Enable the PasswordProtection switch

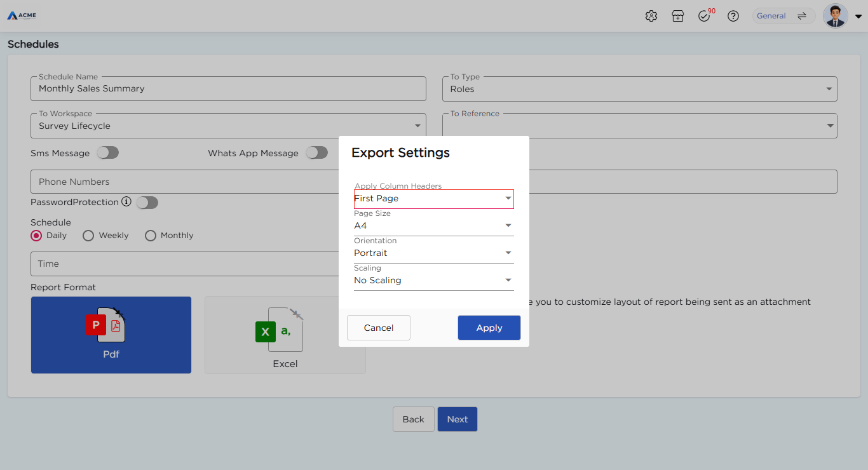147,203
